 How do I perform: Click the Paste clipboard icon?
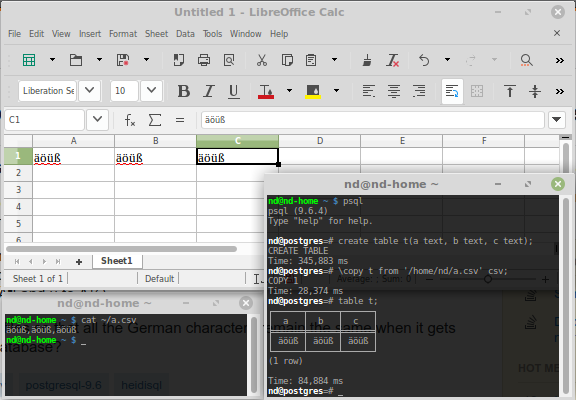(311, 60)
